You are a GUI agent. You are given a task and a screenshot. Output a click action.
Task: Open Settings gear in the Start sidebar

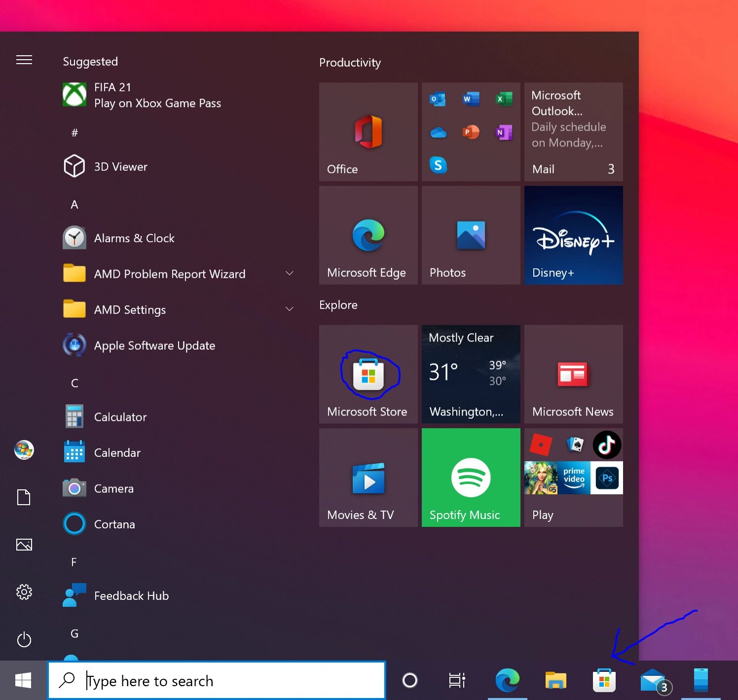[x=24, y=592]
